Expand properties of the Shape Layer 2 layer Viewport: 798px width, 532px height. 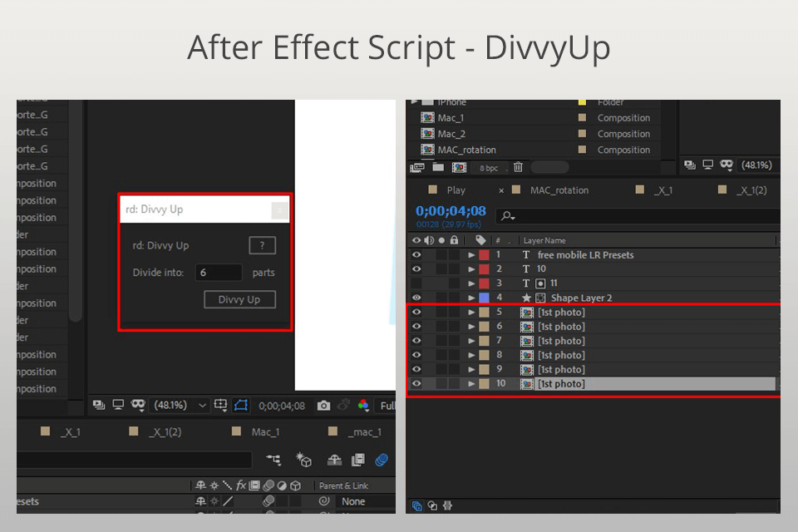point(472,298)
